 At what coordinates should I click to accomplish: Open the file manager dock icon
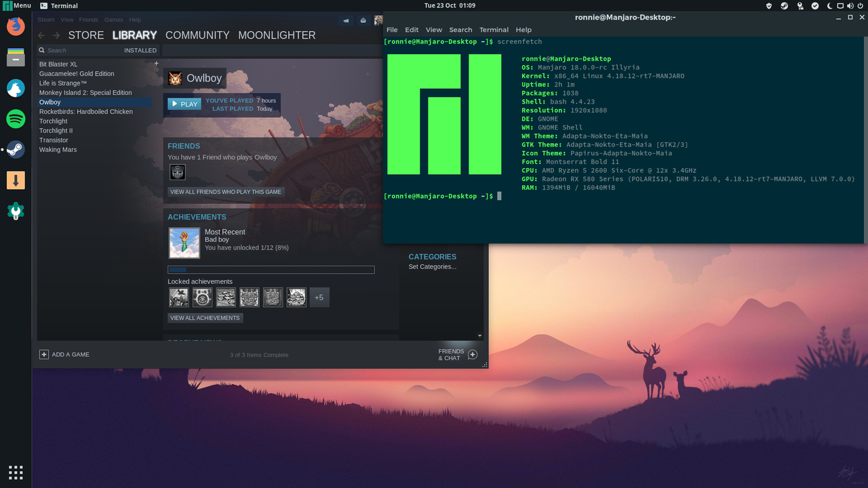[16, 57]
